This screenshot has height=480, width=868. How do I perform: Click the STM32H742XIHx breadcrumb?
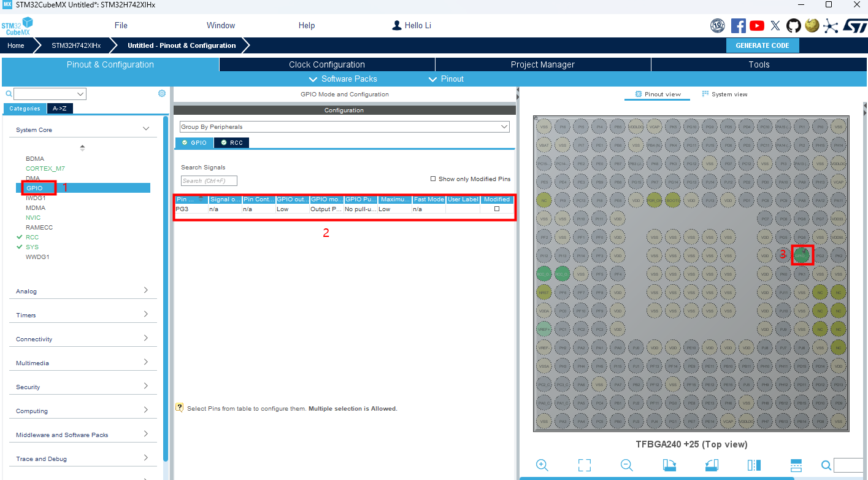click(76, 45)
